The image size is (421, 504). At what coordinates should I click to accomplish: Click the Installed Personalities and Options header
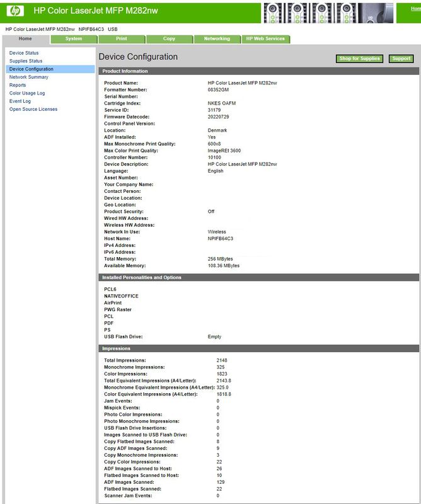pyautogui.click(x=259, y=277)
